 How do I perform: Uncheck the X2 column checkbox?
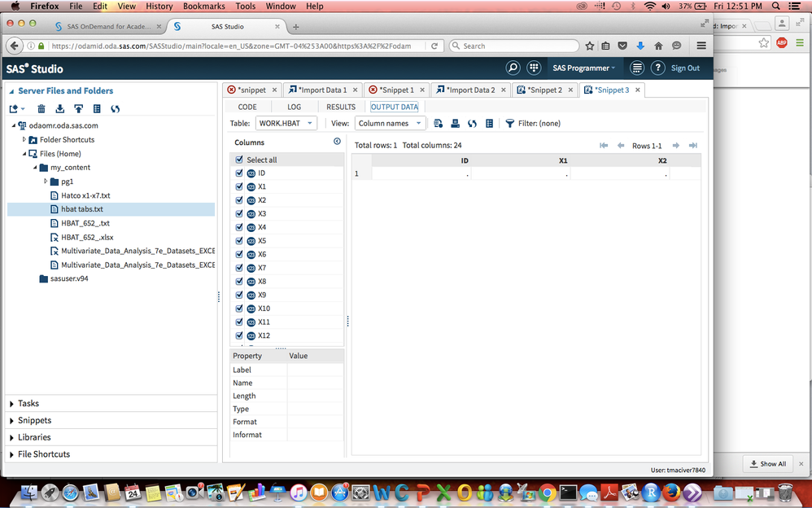coord(239,200)
